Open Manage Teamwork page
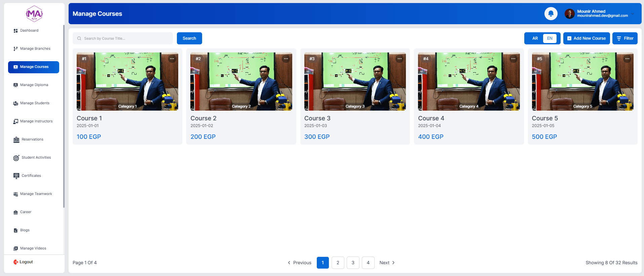The height and width of the screenshot is (276, 644). [34, 194]
